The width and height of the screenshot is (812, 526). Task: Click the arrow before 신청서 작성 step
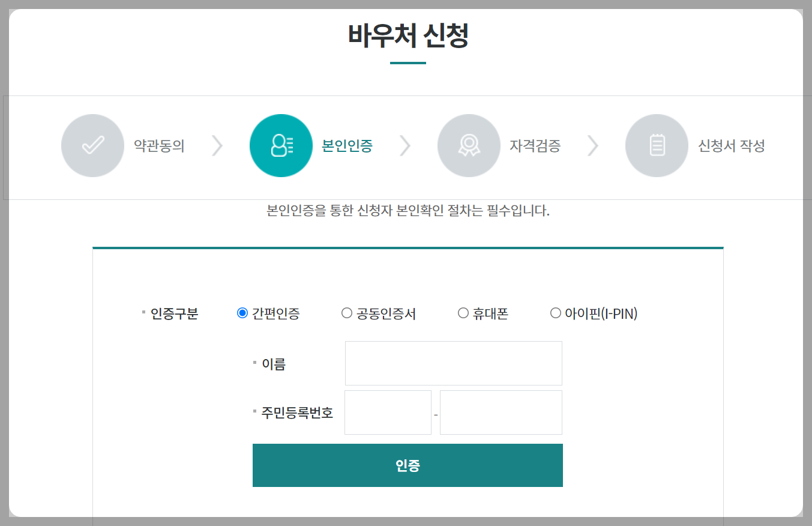pos(594,145)
